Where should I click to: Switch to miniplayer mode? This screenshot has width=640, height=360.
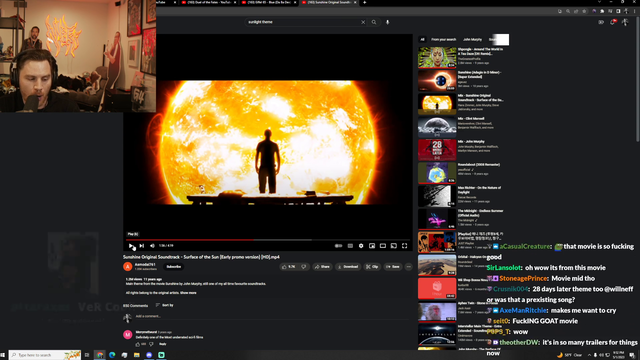pos(372,246)
